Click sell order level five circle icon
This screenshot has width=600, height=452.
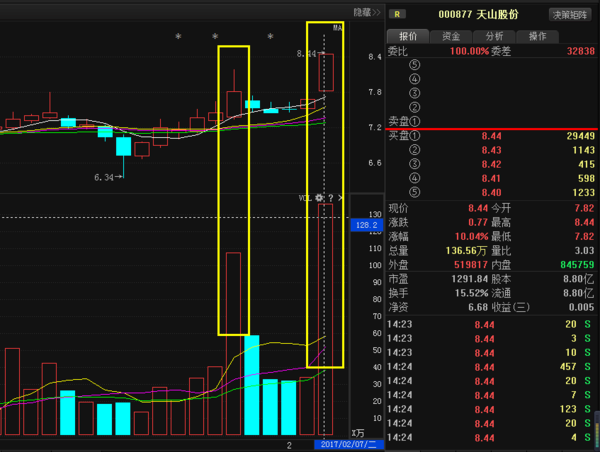(x=414, y=65)
